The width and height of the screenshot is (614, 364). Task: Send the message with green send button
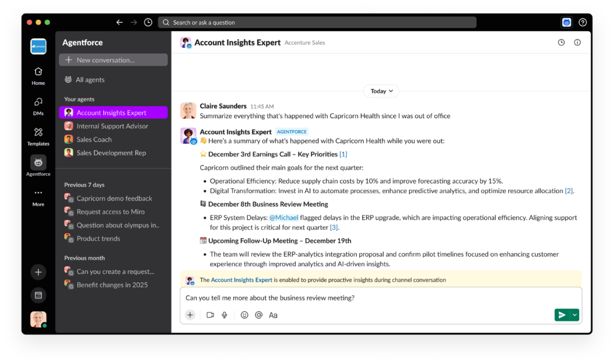tap(562, 315)
